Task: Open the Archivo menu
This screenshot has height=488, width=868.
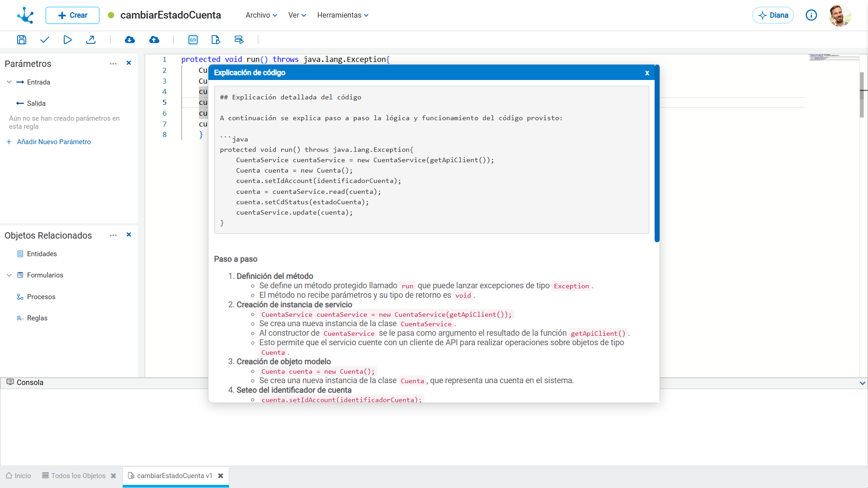Action: 261,15
